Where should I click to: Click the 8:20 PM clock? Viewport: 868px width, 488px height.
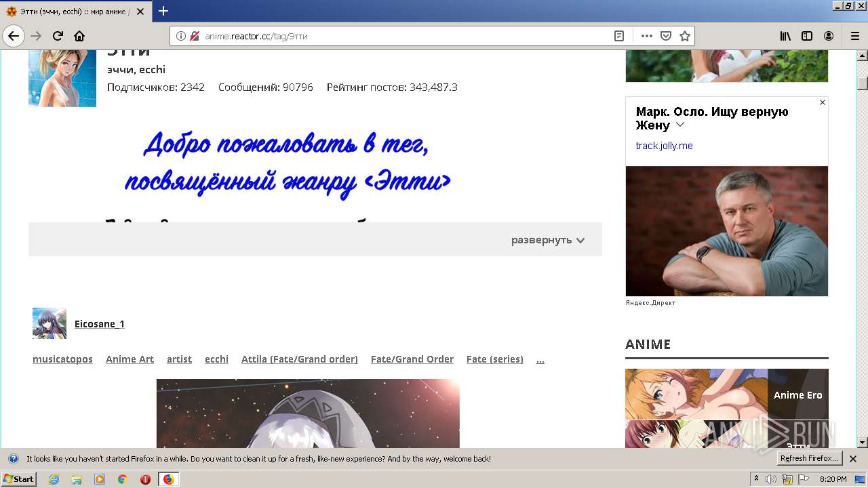[x=833, y=479]
